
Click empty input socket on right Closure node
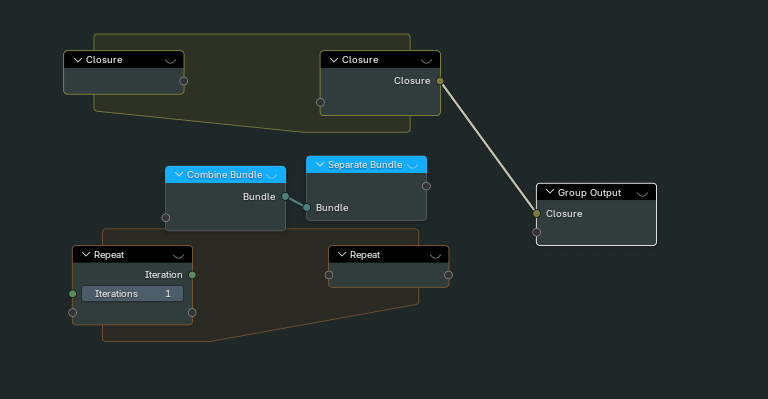[x=320, y=102]
